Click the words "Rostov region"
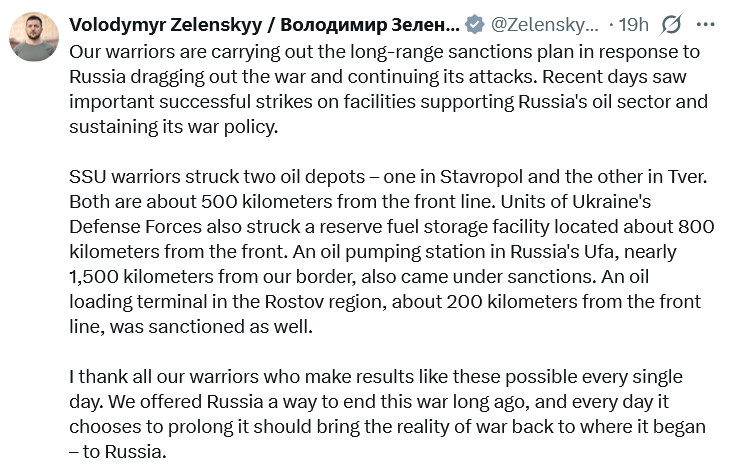Image resolution: width=733 pixels, height=467 pixels. 326,302
